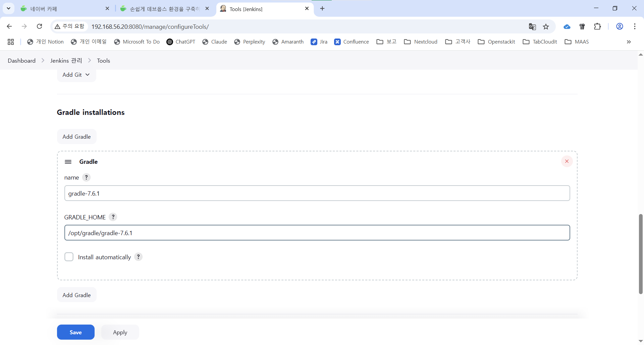
Task: Go to Jenkins 관리 in the breadcrumb
Action: coord(66,61)
